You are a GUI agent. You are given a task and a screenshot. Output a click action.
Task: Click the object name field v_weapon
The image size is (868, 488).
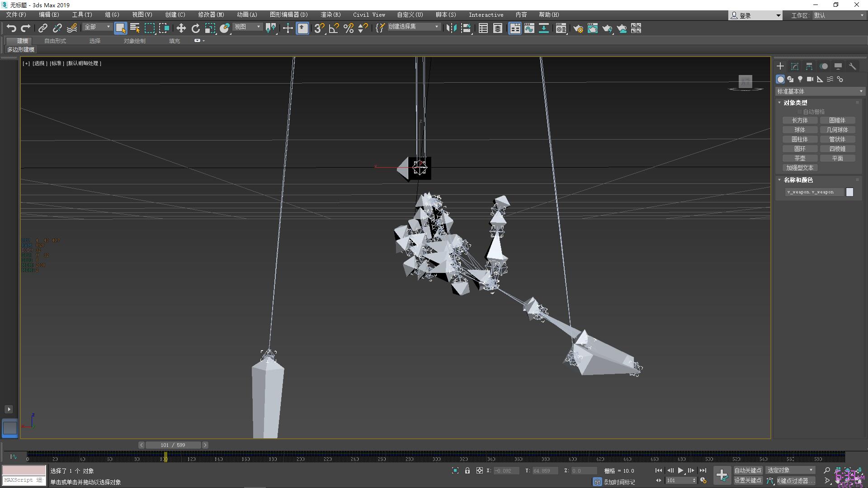tap(814, 192)
